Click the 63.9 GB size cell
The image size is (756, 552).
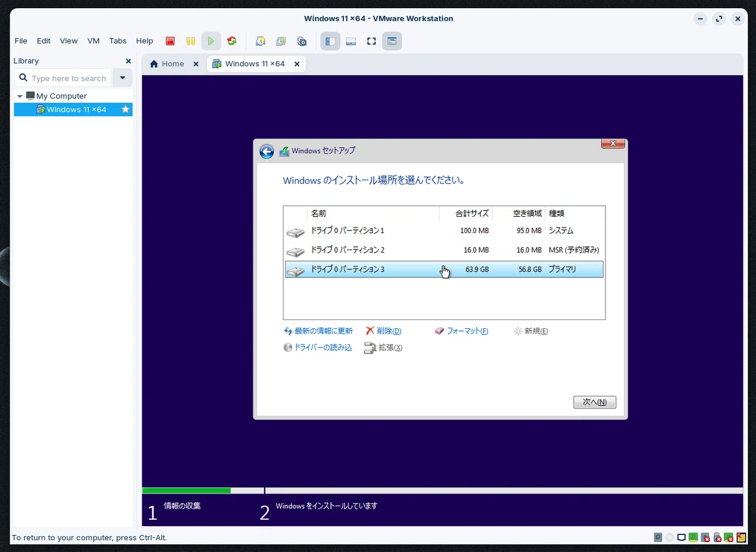tap(477, 270)
